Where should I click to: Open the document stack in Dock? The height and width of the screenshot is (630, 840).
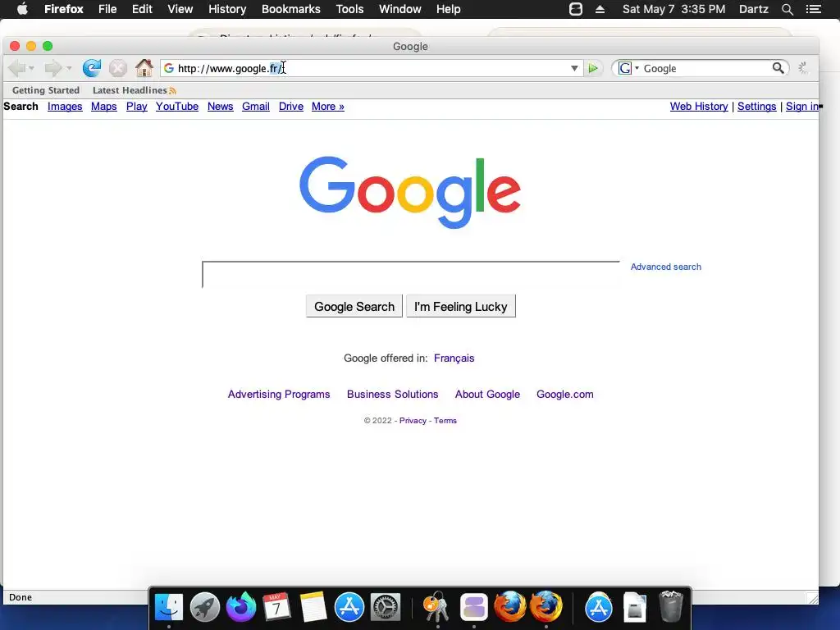click(635, 607)
